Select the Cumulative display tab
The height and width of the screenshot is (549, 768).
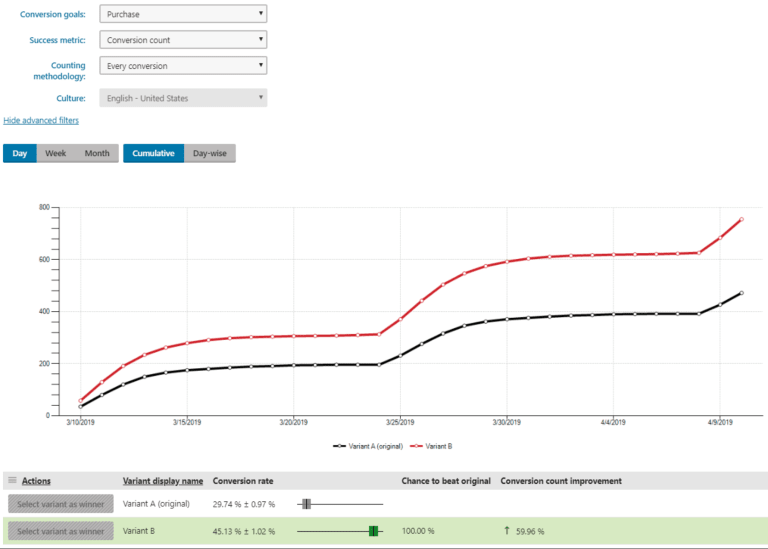(153, 153)
